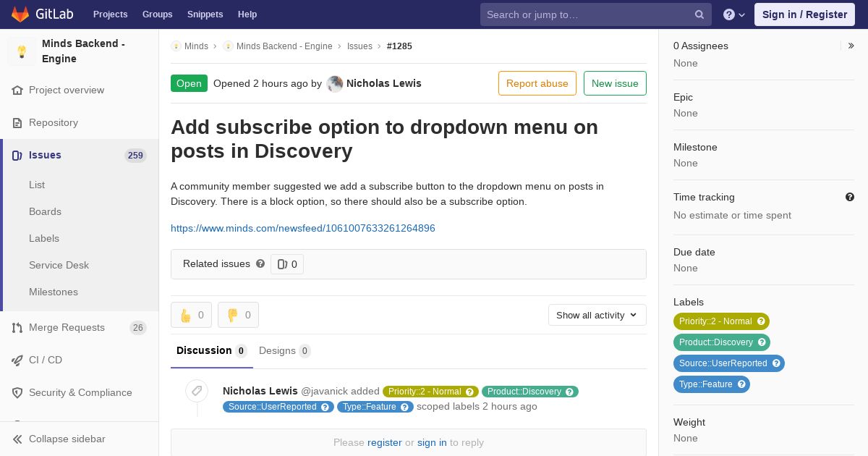This screenshot has height=456, width=868.
Task: Click the Open status badge
Action: point(189,83)
